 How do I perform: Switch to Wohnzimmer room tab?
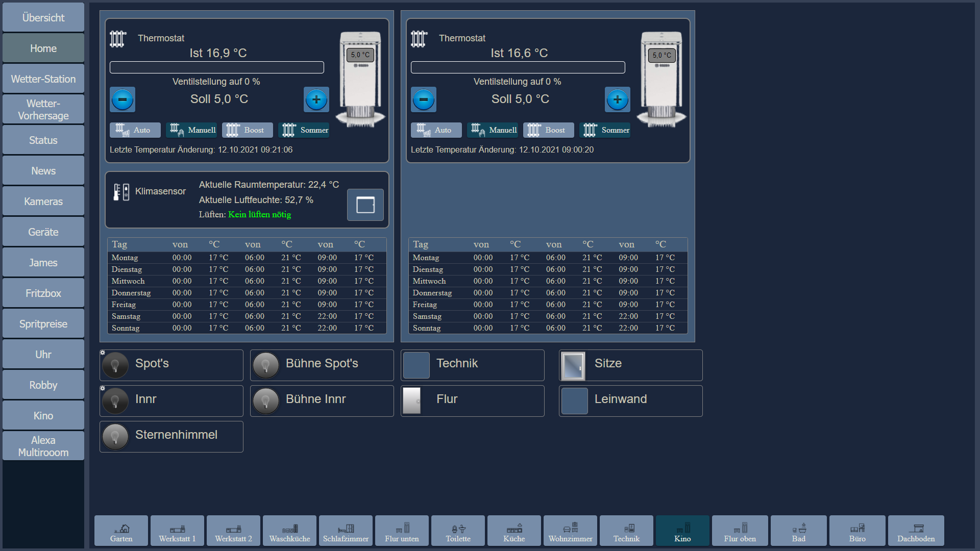click(570, 531)
